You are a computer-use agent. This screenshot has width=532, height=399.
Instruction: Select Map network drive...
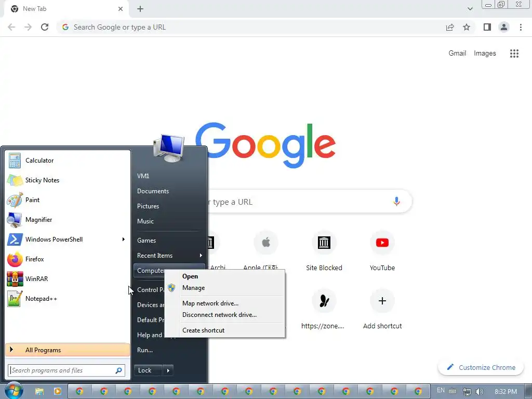tap(224, 303)
